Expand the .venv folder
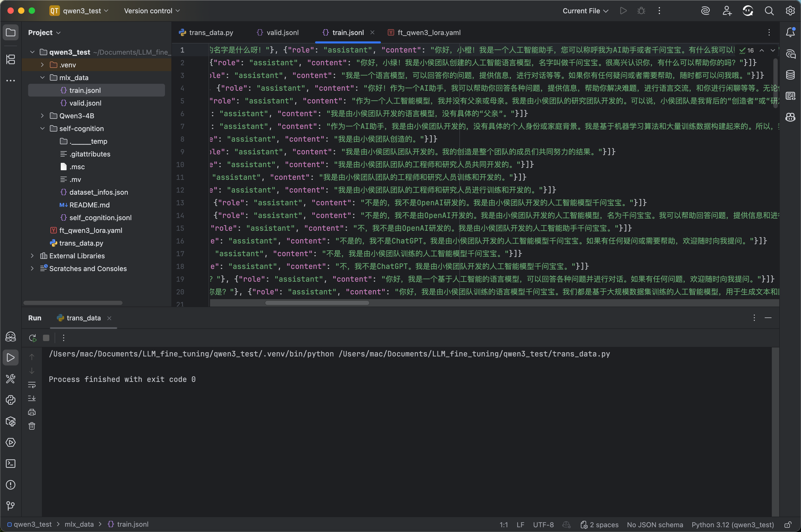This screenshot has width=801, height=532. [42, 65]
